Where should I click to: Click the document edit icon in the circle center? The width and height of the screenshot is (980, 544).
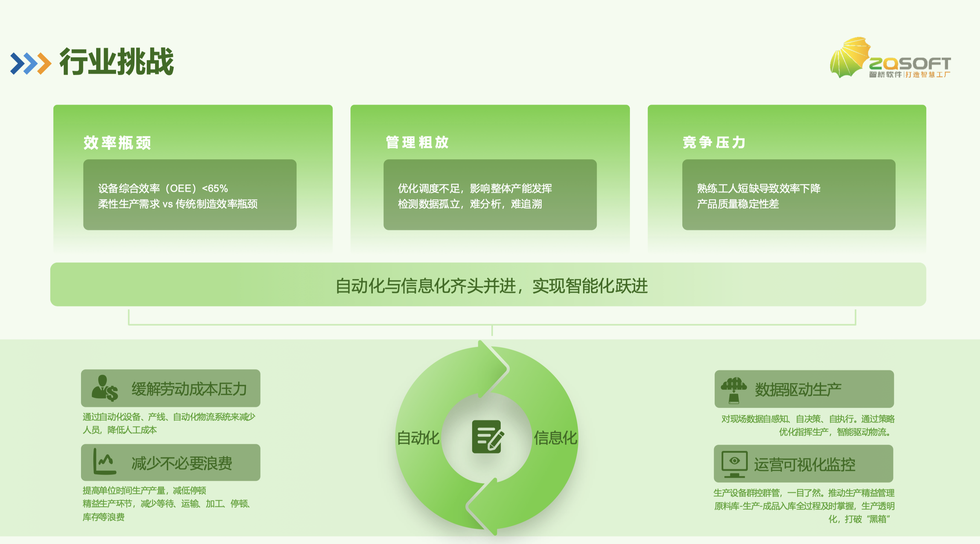(487, 437)
